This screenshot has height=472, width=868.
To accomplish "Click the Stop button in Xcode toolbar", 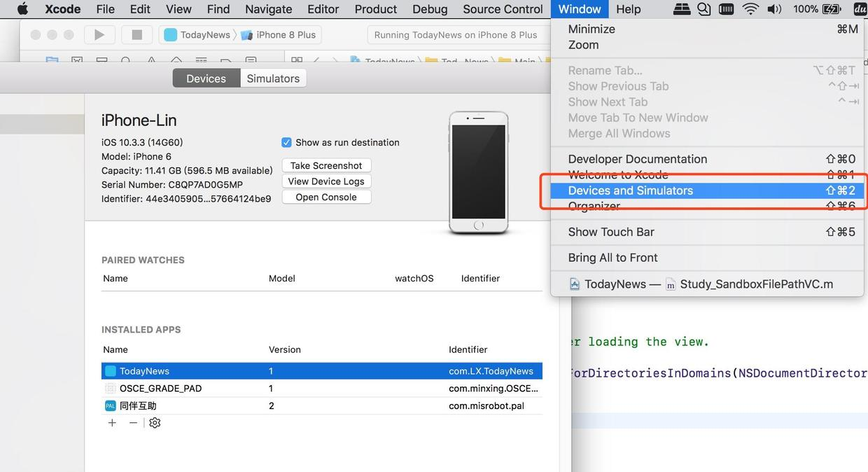I will pyautogui.click(x=137, y=35).
